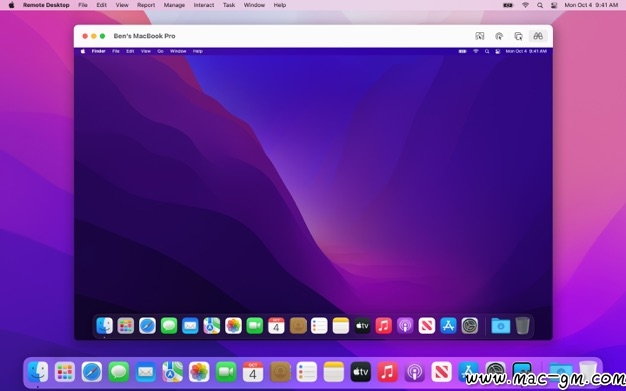The height and width of the screenshot is (391, 626).
Task: Open Downloads folder in the remote MacBook dock
Action: point(501,326)
